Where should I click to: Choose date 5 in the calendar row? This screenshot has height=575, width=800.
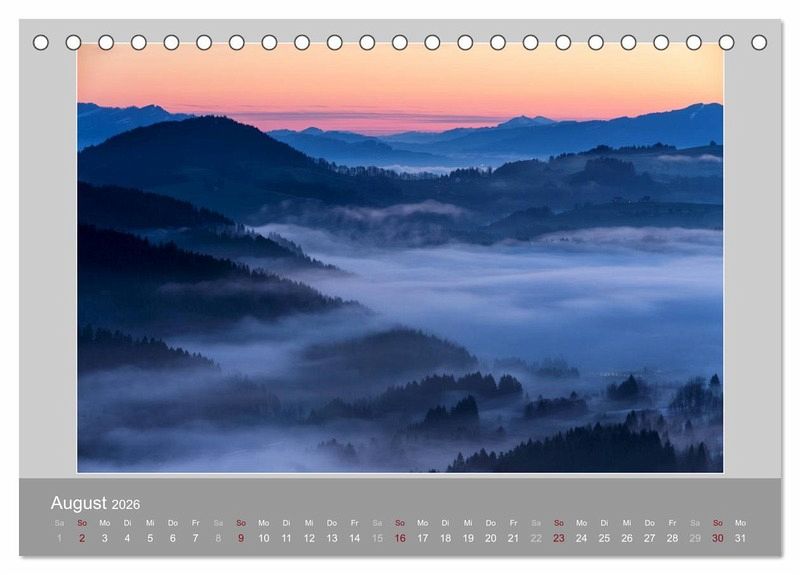tap(150, 538)
